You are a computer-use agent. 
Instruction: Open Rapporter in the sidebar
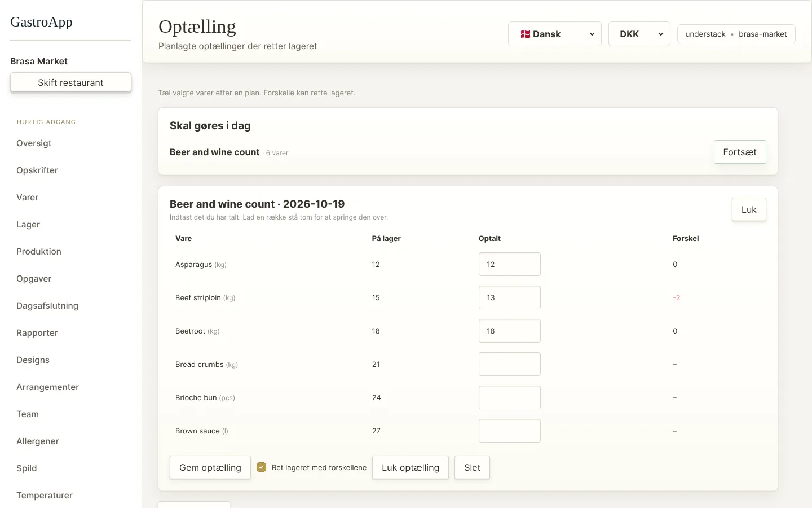tap(37, 333)
